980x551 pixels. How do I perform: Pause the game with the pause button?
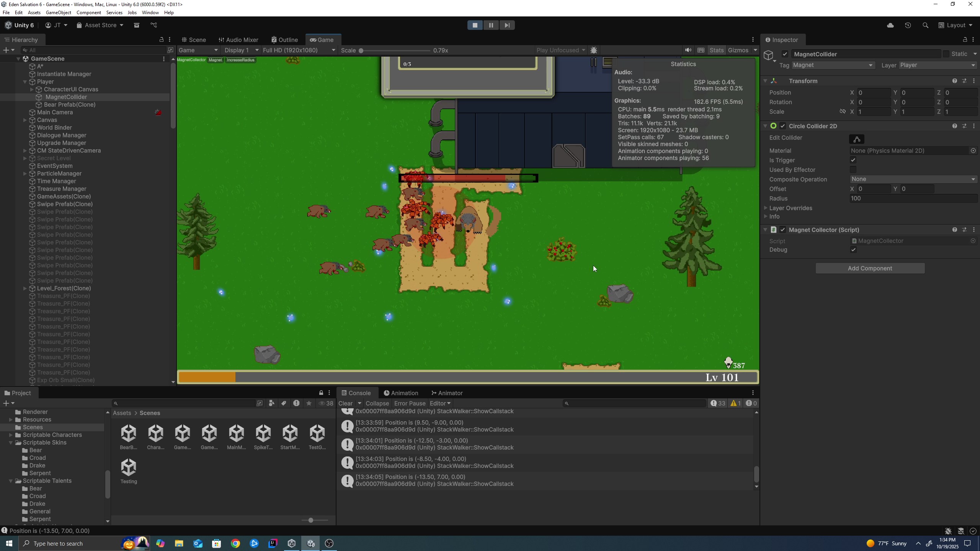tap(491, 25)
